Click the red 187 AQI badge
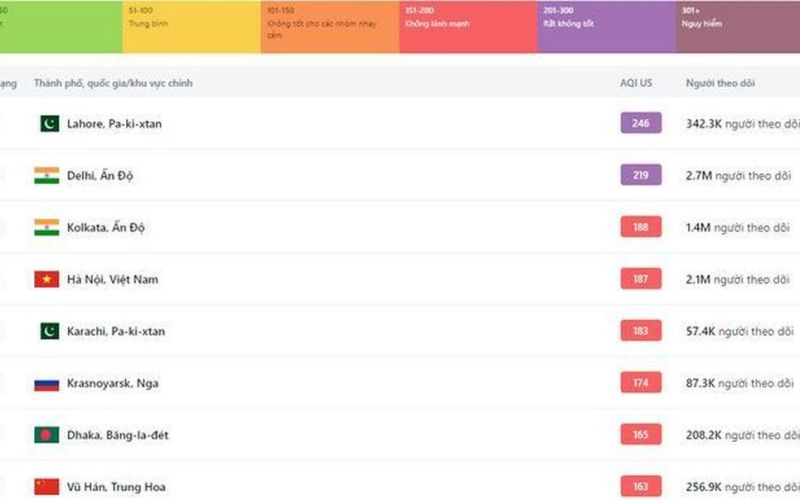The image size is (800, 500). tap(641, 280)
